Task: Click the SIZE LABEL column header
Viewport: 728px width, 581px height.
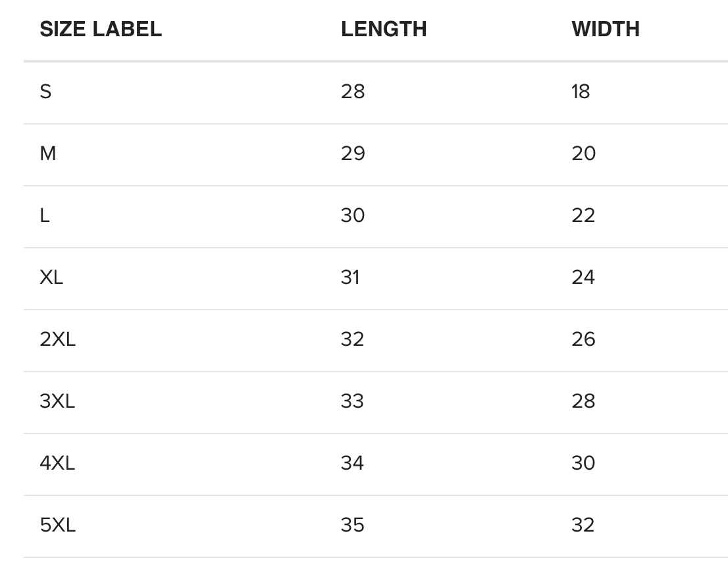Action: click(x=101, y=29)
